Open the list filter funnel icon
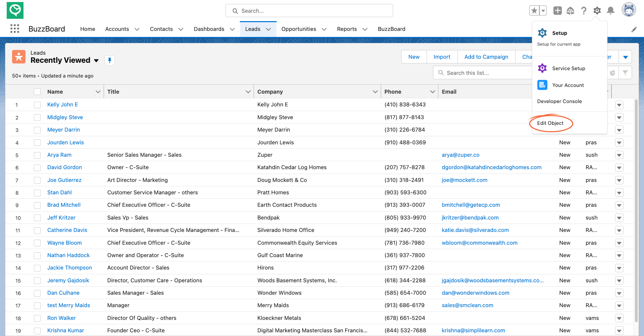The image size is (644, 336). 625,73
